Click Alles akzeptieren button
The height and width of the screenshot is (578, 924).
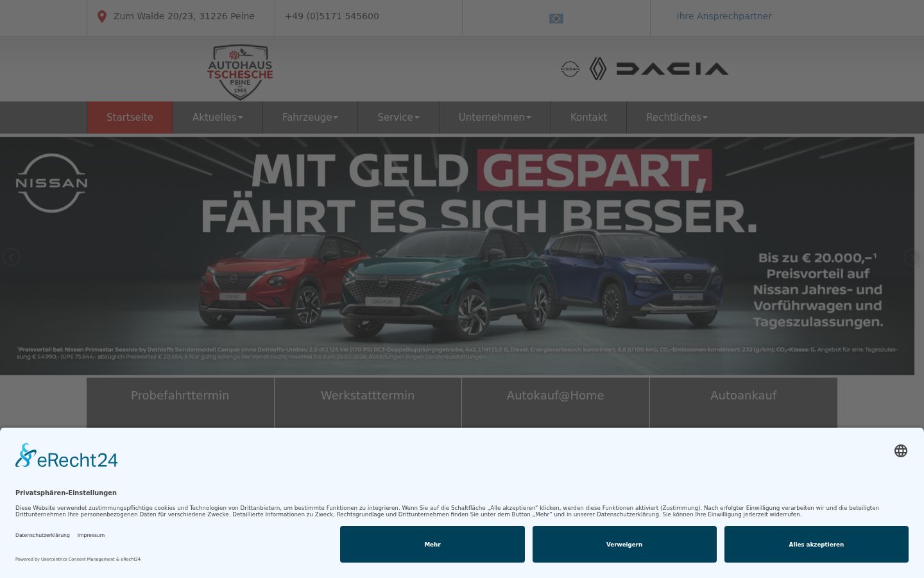coord(816,545)
